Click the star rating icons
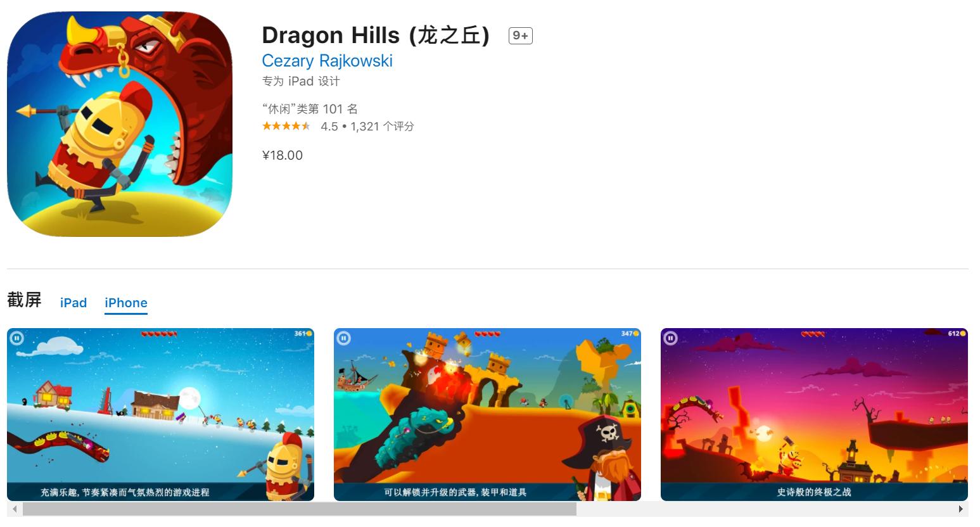Image resolution: width=980 pixels, height=527 pixels. (x=286, y=126)
